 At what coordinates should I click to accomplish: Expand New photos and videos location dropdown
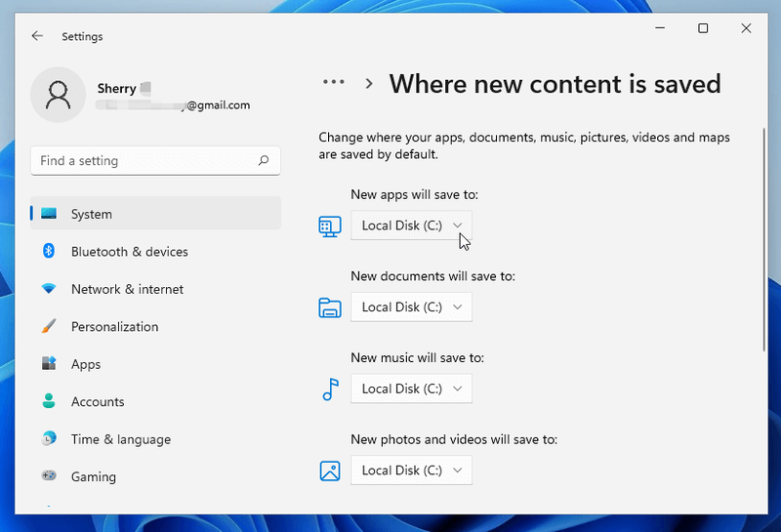pos(411,471)
